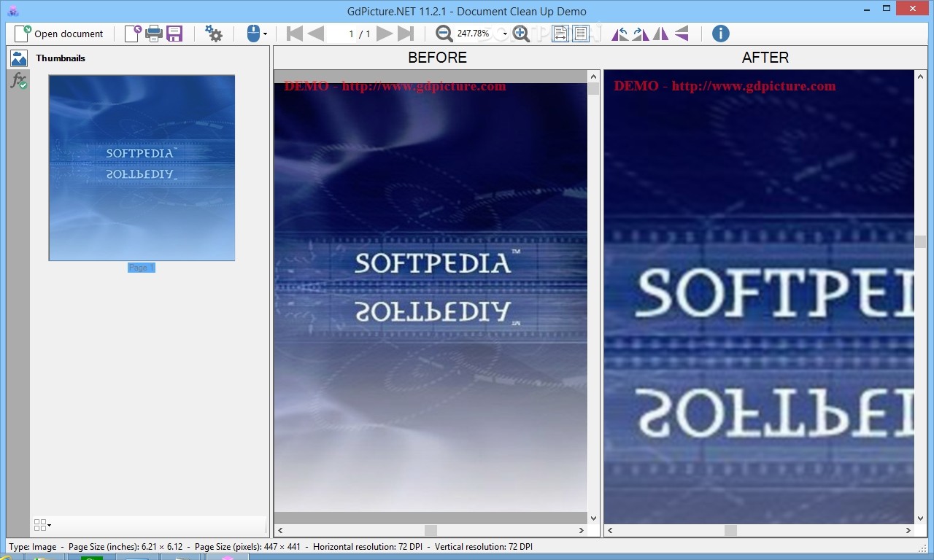Click the BEFORE vertical scrollbar thumb

[593, 89]
